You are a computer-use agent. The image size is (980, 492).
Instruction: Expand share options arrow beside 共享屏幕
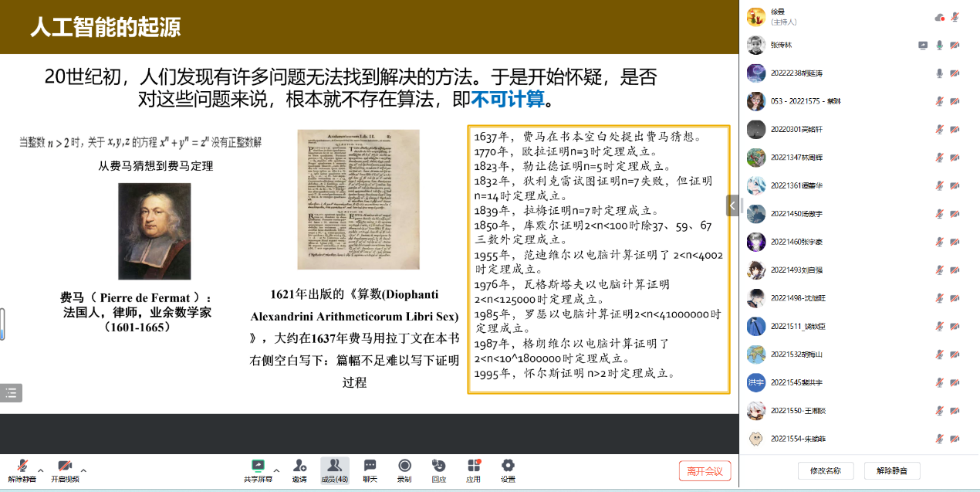click(x=276, y=470)
